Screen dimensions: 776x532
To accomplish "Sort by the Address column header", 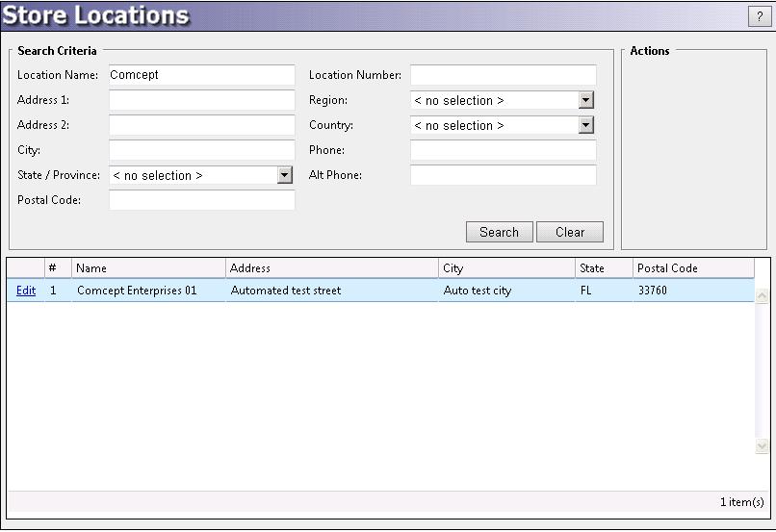I will tap(331, 268).
